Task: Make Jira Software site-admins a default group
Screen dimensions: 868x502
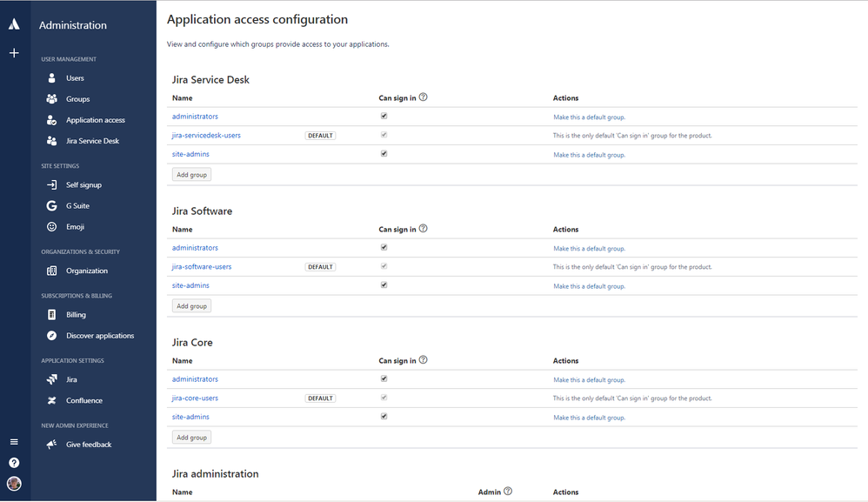Action: tap(589, 286)
